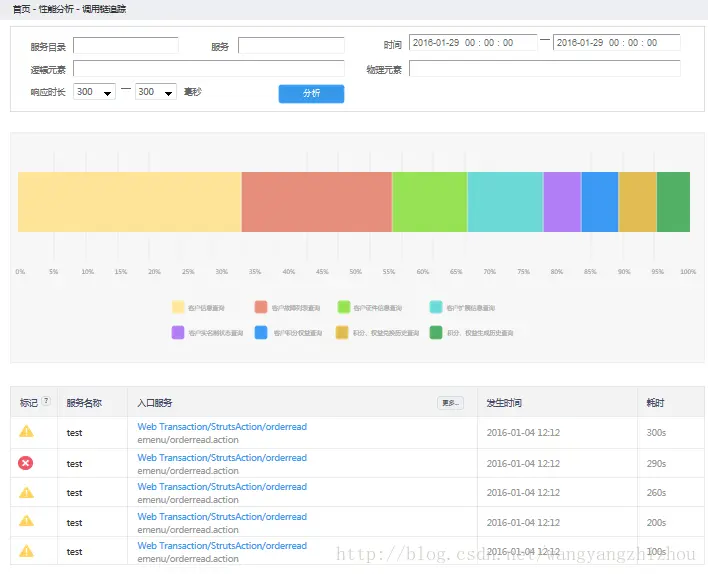This screenshot has width=708, height=574.
Task: Toggle the purple legend swatch in second row
Action: click(178, 333)
